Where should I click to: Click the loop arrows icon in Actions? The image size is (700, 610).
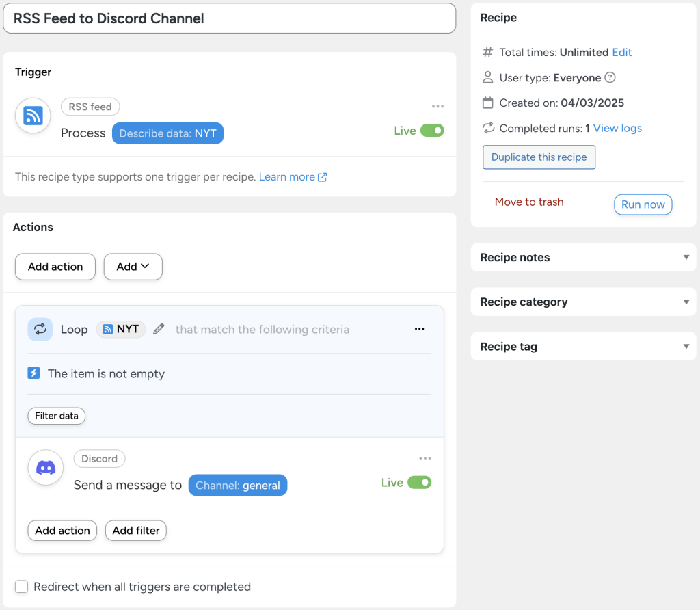[40, 329]
